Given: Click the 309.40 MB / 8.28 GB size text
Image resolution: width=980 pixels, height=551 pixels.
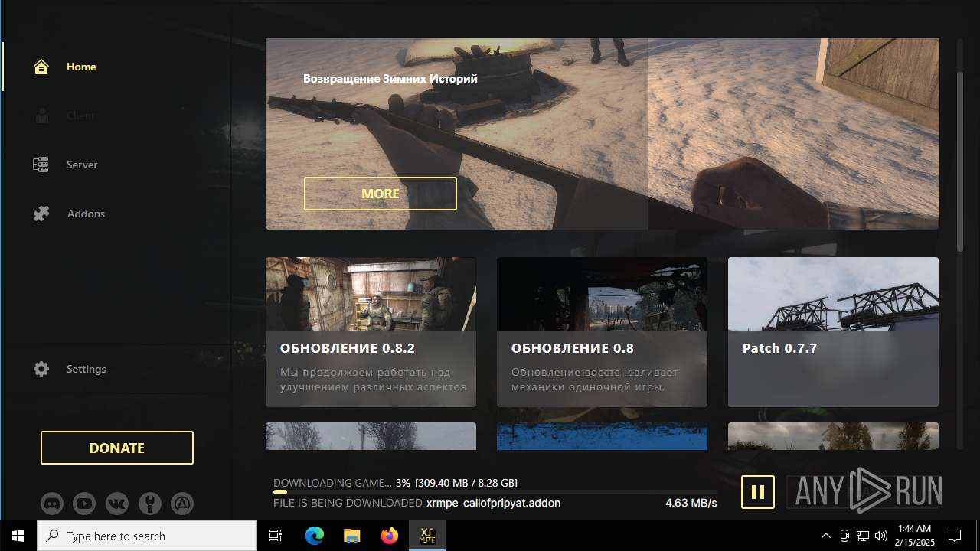Looking at the screenshot, I should point(466,483).
